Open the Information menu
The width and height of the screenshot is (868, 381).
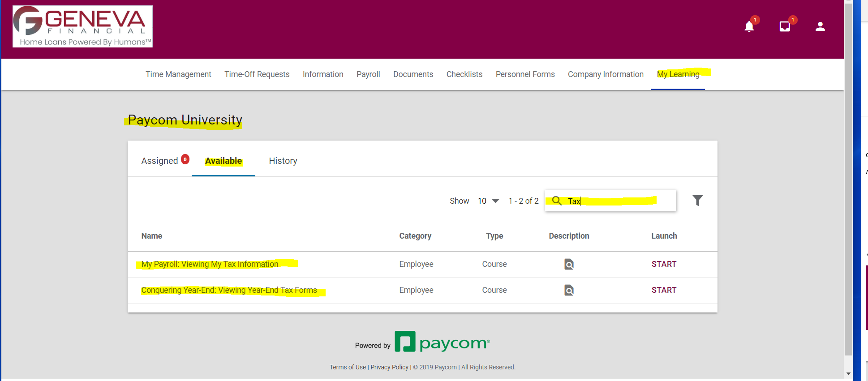pos(323,74)
